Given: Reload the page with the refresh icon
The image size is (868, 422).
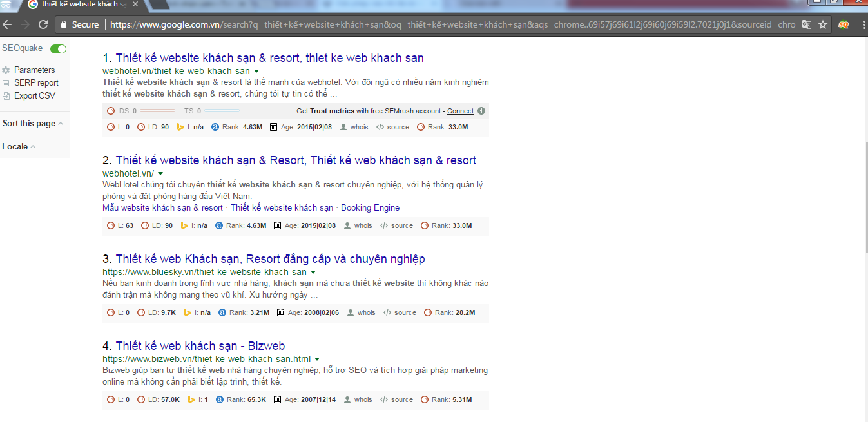Looking at the screenshot, I should 43,24.
